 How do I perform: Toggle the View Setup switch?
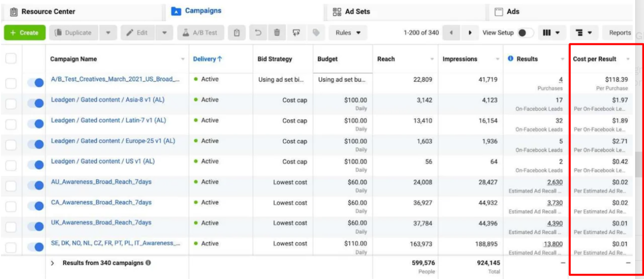525,33
